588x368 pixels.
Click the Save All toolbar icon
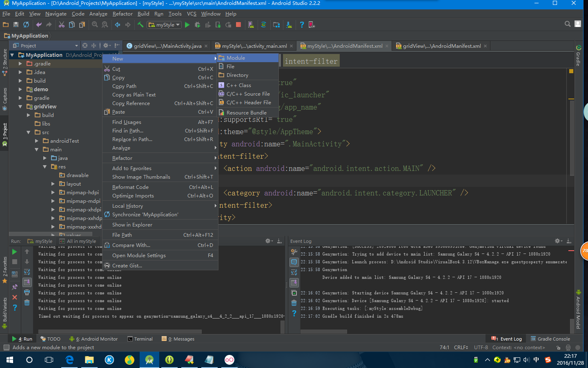pyautogui.click(x=16, y=25)
